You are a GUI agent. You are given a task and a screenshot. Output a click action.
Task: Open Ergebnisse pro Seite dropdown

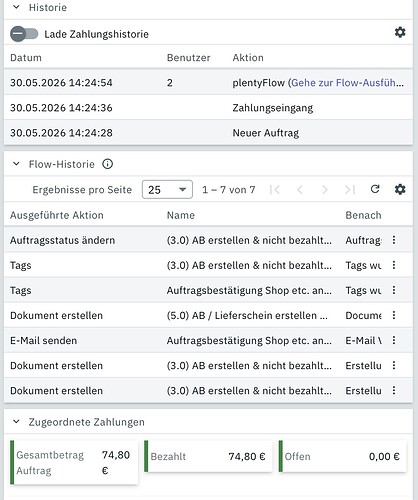[x=167, y=190]
